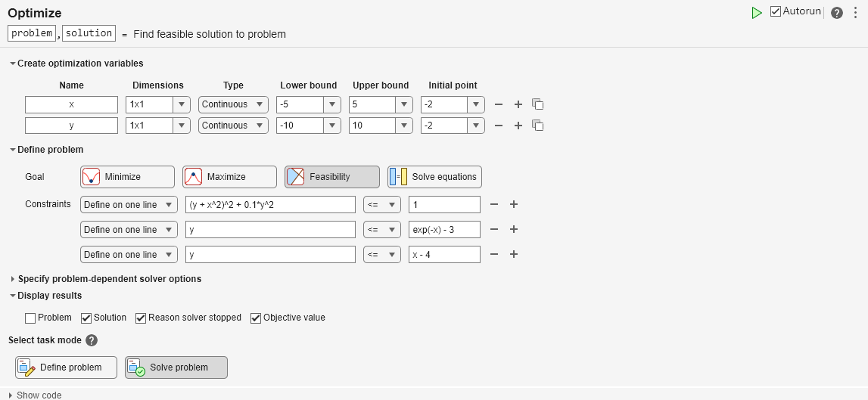
Task: Switch to Define problem task mode
Action: (x=66, y=367)
